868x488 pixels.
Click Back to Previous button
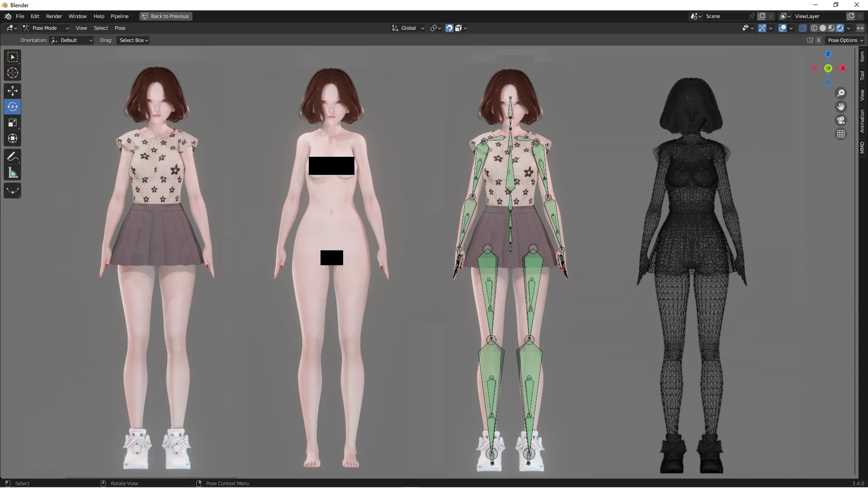(166, 16)
